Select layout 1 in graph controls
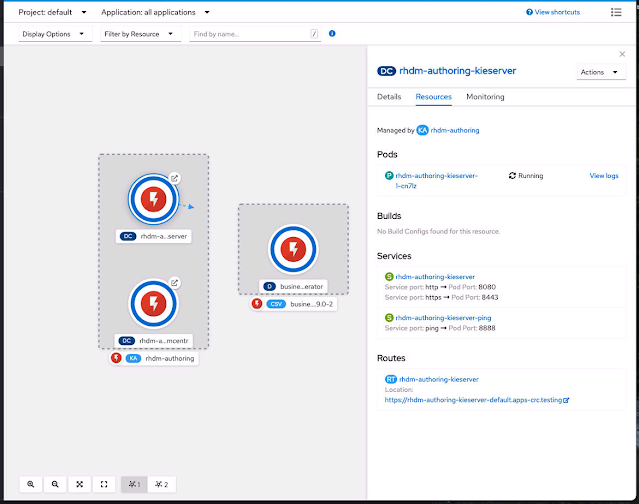The height and width of the screenshot is (504, 639). [x=134, y=484]
